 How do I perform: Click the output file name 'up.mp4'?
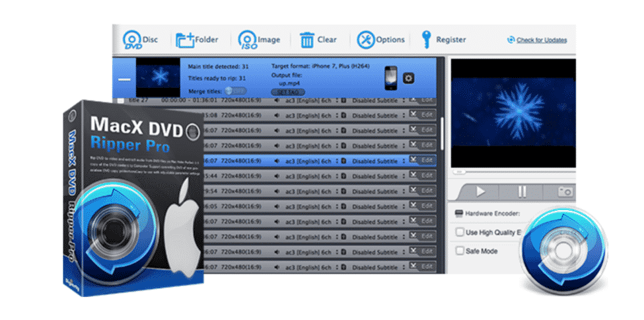point(288,83)
